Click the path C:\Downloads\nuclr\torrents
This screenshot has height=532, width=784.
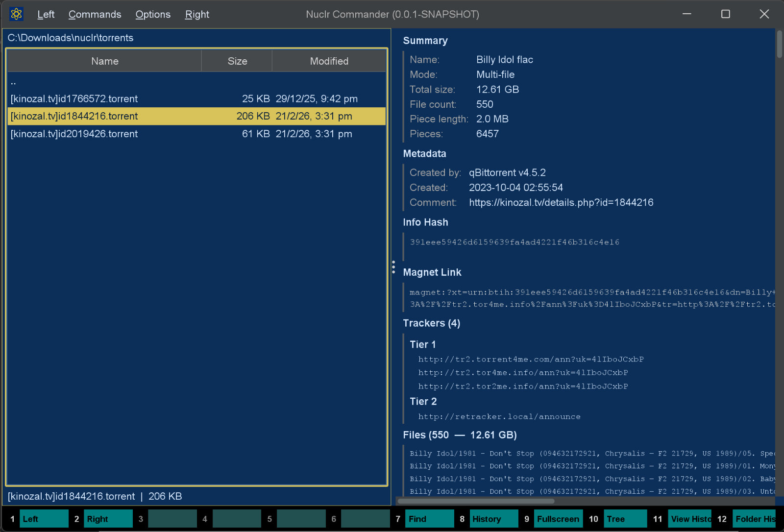click(71, 38)
